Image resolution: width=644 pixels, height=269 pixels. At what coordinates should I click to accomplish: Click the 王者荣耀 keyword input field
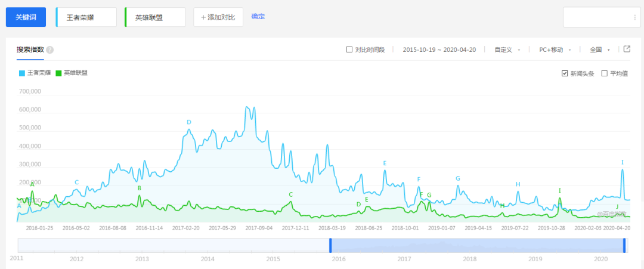(x=86, y=17)
